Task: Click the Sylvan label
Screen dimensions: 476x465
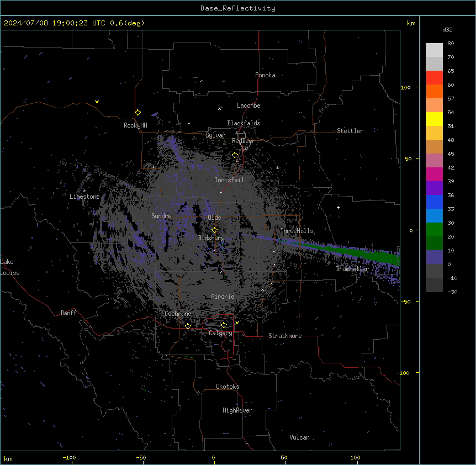Action: coord(215,135)
